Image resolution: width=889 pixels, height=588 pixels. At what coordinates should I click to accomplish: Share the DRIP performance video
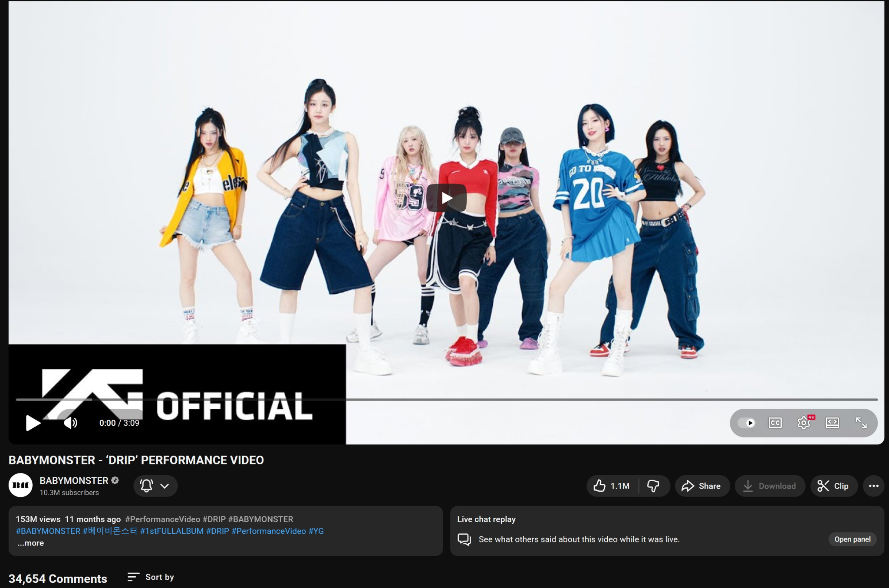coord(701,486)
